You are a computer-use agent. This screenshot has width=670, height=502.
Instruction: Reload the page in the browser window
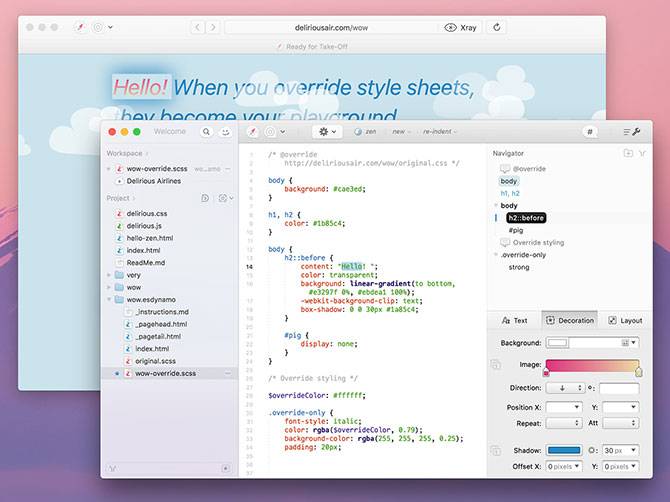point(497,27)
